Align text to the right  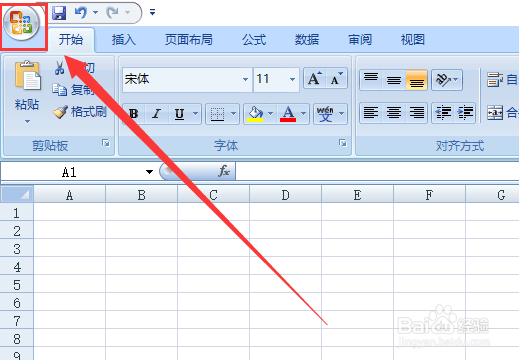(x=417, y=113)
